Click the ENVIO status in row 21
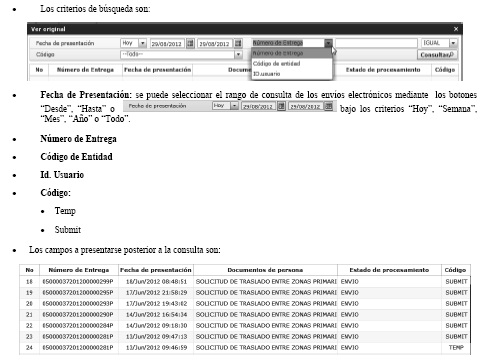This screenshot has width=482, height=361. pos(350,315)
